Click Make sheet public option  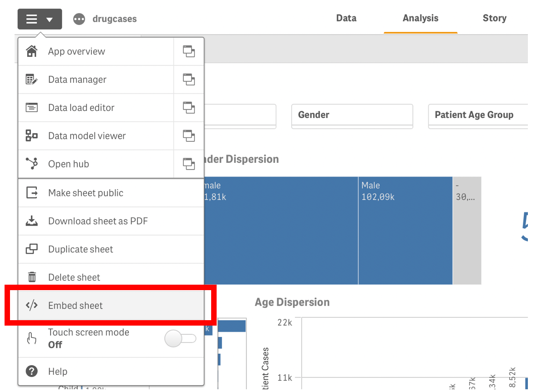(x=86, y=193)
